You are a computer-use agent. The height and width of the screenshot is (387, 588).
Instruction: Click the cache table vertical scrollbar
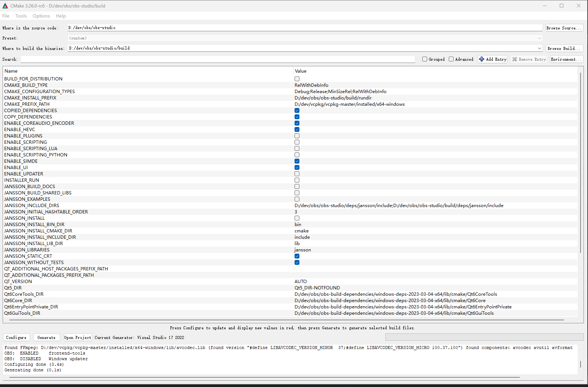click(580, 163)
